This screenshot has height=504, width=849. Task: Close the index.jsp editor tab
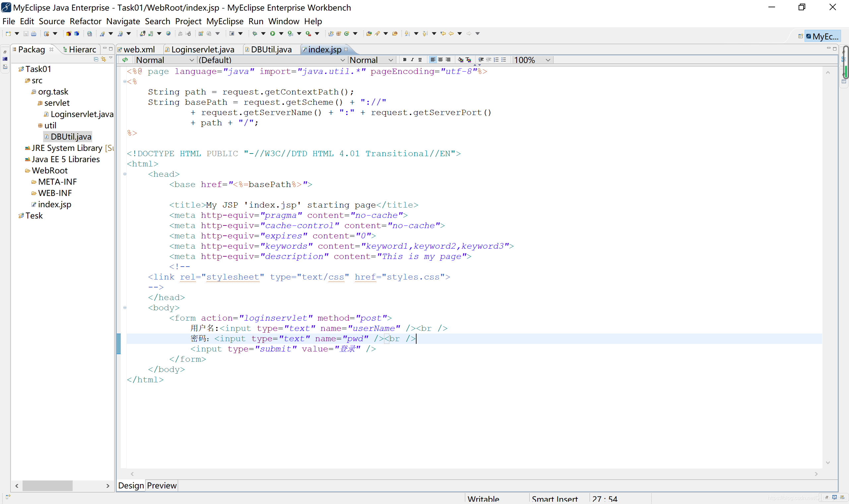point(346,49)
